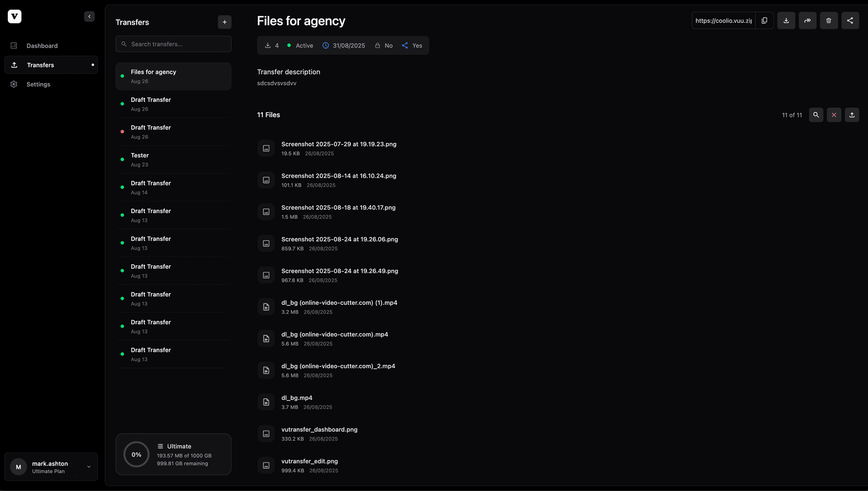Click the red X icon above files
Image resolution: width=868 pixels, height=491 pixels.
click(x=834, y=115)
